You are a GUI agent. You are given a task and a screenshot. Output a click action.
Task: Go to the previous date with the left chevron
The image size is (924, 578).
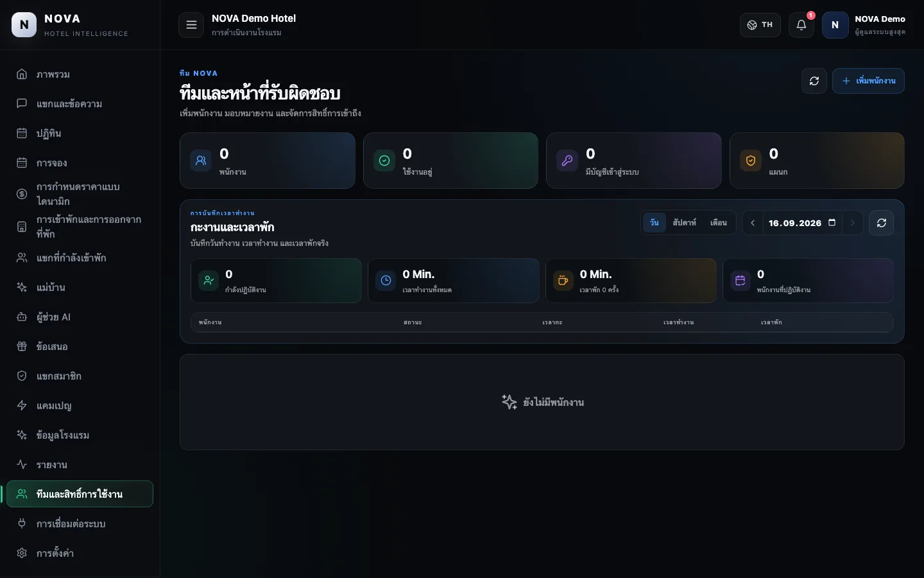[x=753, y=223]
